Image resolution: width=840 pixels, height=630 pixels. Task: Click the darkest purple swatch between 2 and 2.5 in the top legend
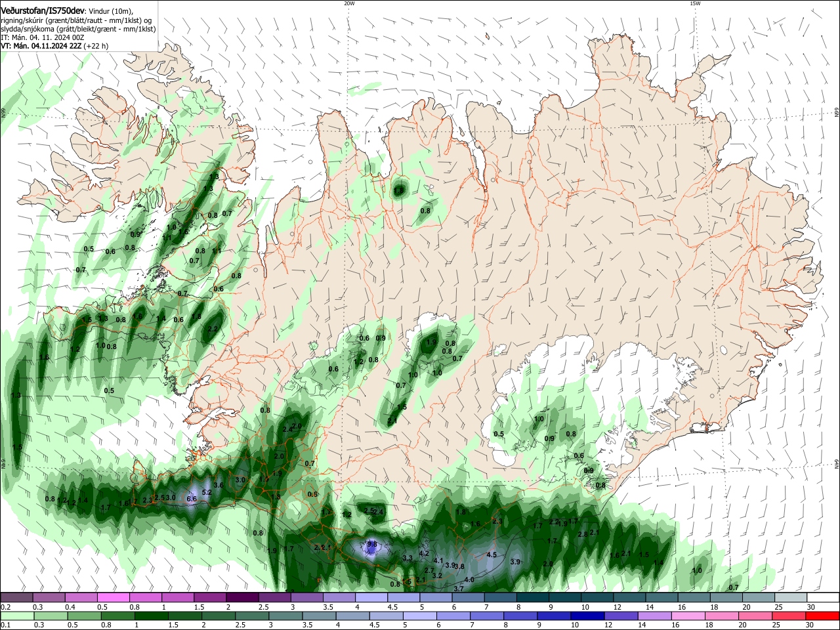pyautogui.click(x=242, y=597)
